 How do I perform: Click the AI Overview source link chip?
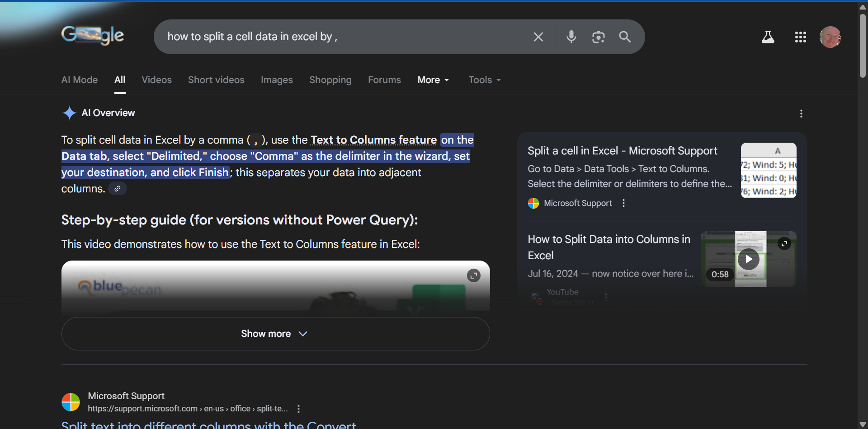(118, 189)
